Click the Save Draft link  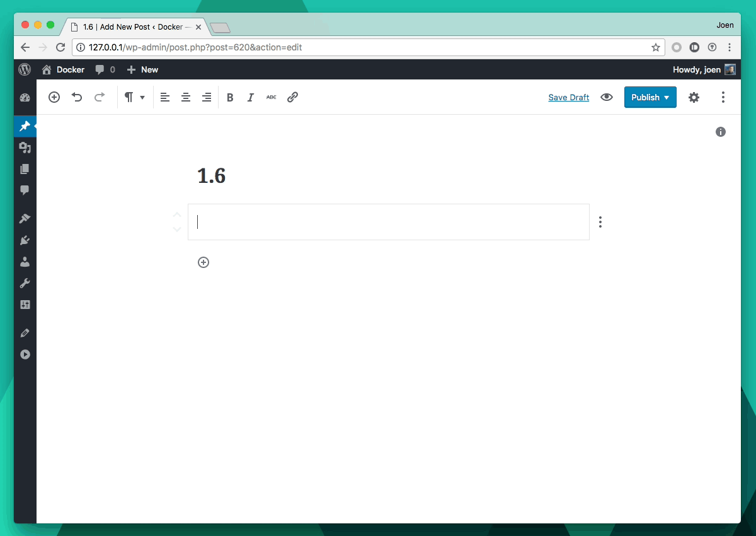click(568, 97)
